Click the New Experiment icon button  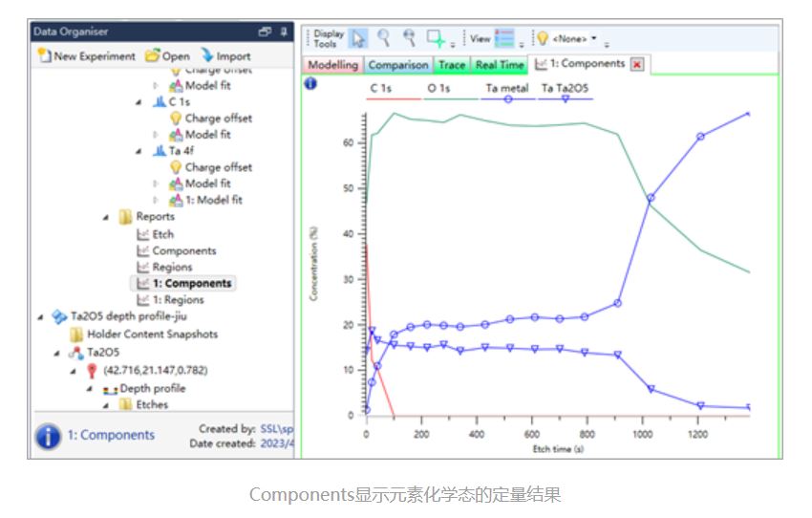[x=44, y=56]
